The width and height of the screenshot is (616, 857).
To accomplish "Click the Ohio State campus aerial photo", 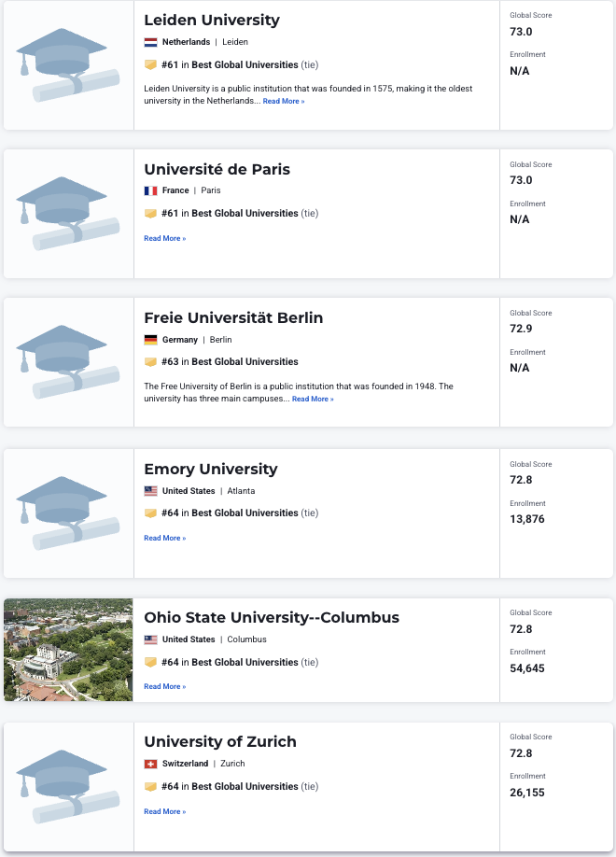I will (68, 650).
